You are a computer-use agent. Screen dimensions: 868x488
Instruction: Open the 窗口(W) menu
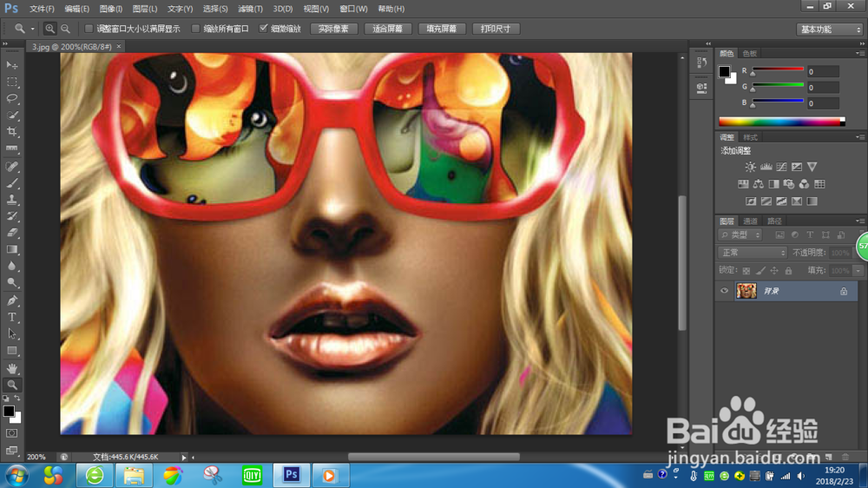pos(353,9)
